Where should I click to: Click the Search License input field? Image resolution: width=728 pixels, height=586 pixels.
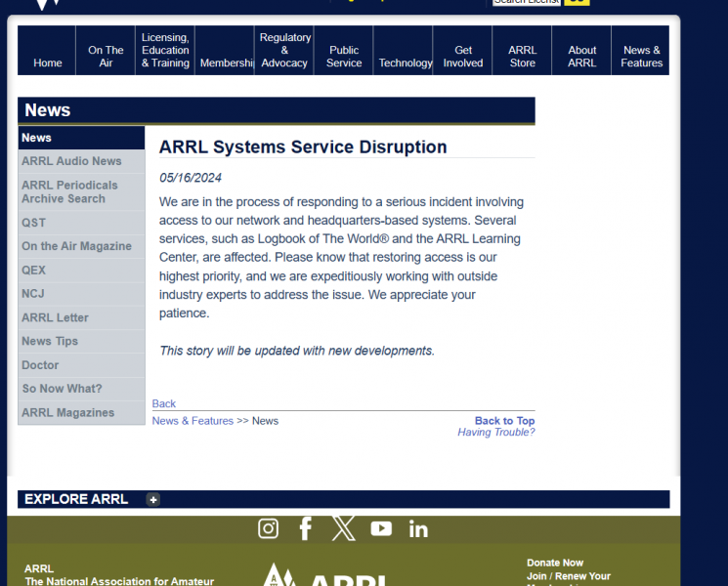527,2
